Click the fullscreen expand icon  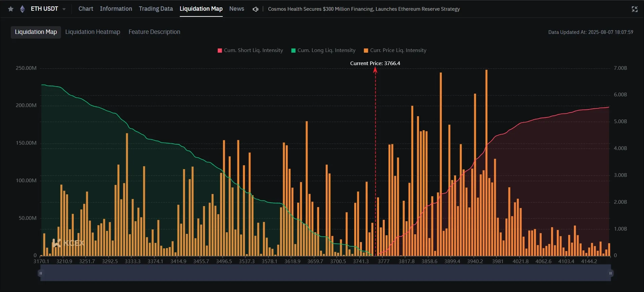(x=635, y=9)
